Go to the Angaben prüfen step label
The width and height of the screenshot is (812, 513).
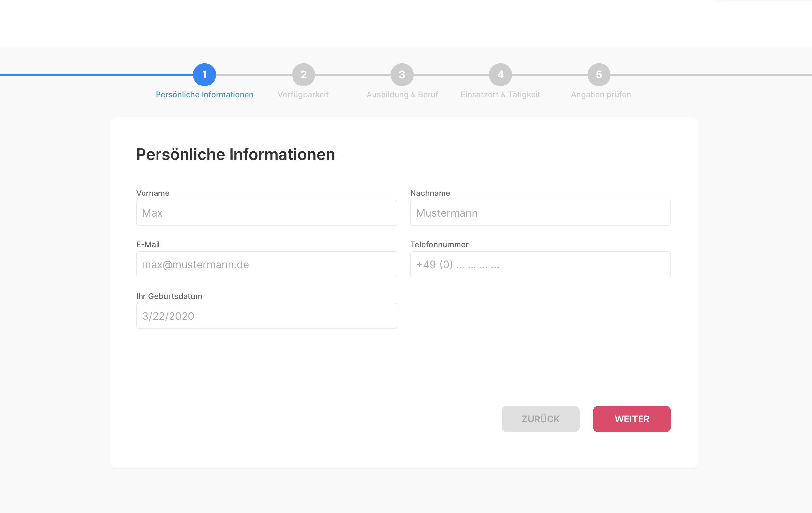[601, 95]
